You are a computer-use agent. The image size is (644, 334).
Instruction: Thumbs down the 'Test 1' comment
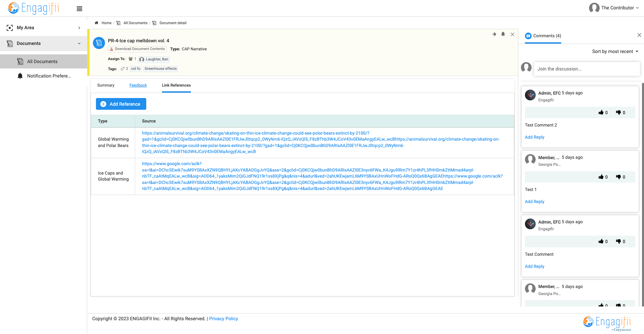click(x=619, y=177)
